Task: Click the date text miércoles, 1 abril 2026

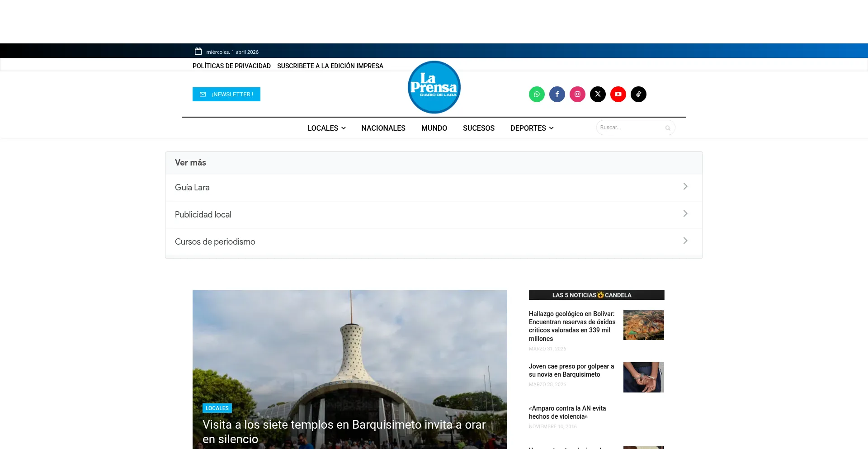Action: [x=232, y=52]
